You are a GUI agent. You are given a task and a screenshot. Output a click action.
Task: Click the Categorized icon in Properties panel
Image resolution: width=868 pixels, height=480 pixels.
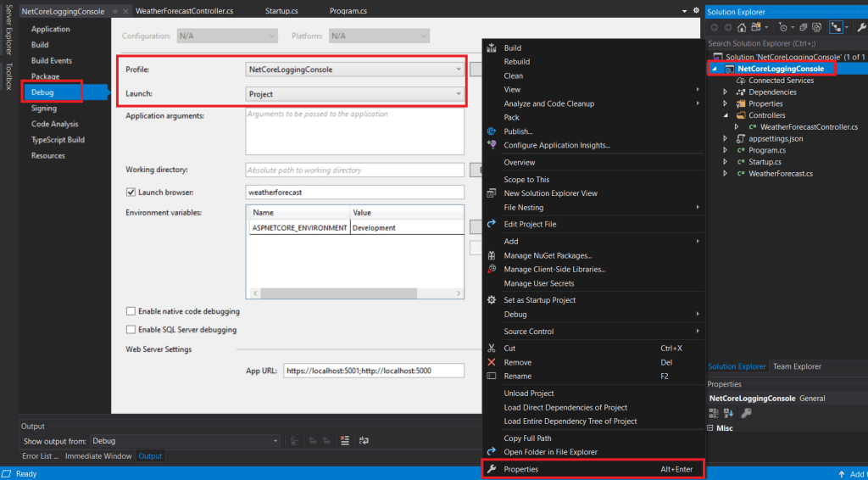[713, 413]
